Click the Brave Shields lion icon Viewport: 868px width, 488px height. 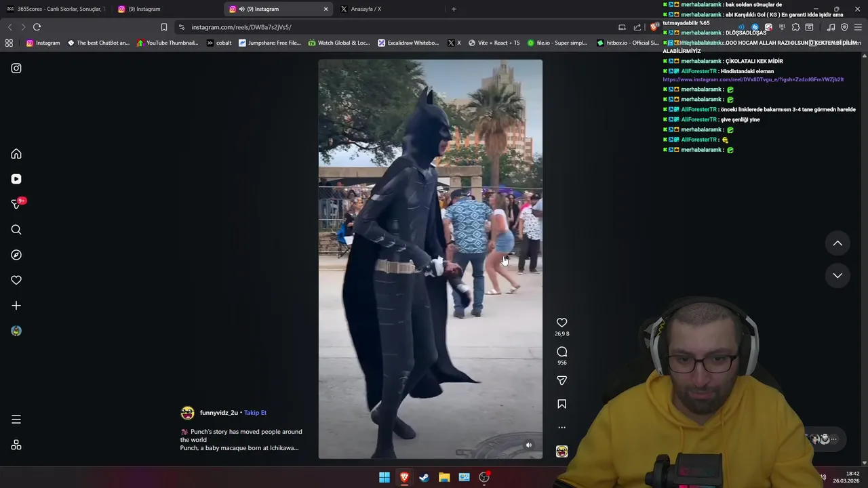tap(653, 27)
